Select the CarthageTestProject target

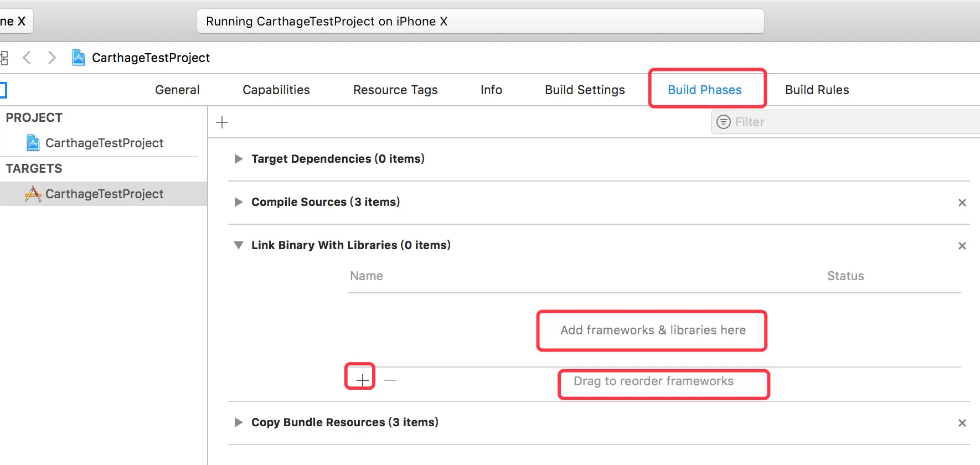[x=104, y=194]
